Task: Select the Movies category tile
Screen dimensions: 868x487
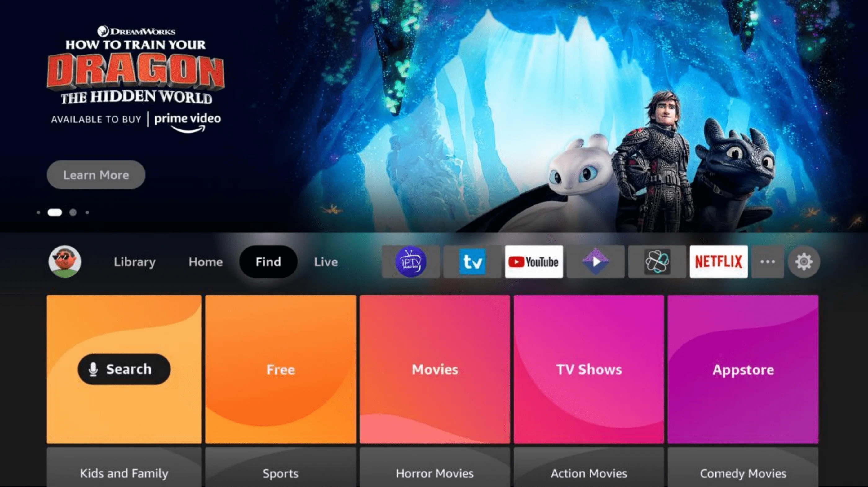Action: click(434, 368)
